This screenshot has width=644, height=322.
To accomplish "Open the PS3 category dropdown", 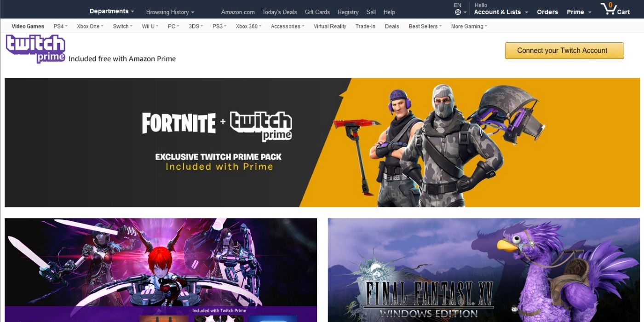I will (219, 26).
